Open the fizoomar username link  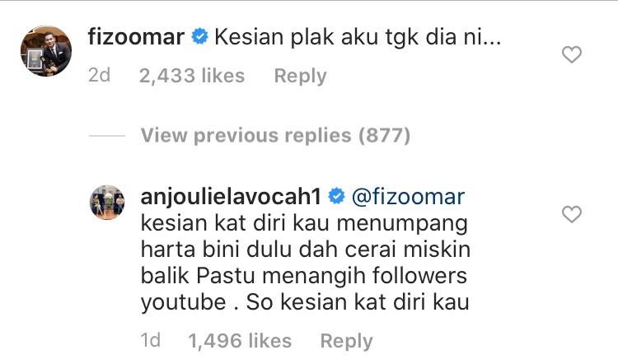tap(136, 36)
